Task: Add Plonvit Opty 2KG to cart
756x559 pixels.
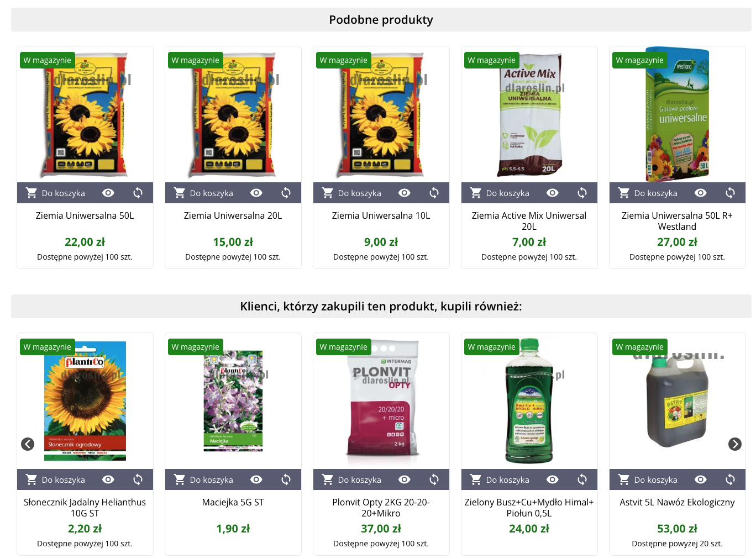Action: [x=352, y=479]
